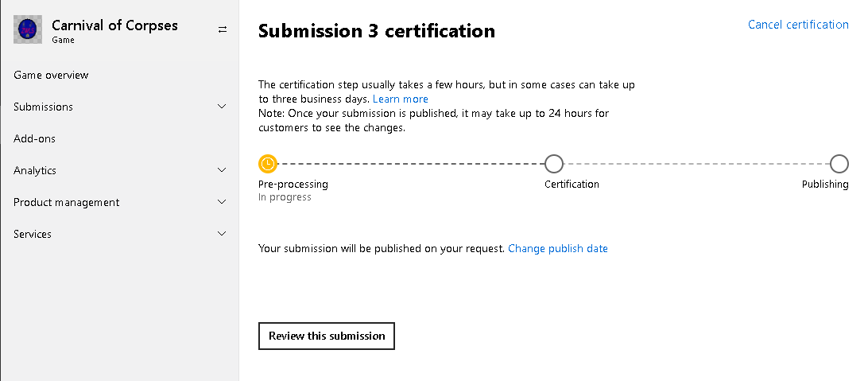Expand the Analytics chevron
868x381 pixels.
point(222,170)
